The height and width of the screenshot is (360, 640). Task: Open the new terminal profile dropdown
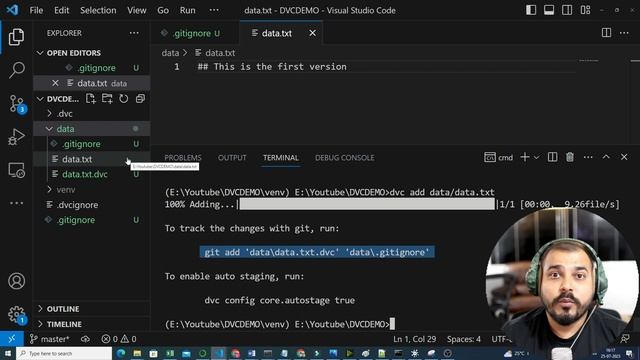536,157
